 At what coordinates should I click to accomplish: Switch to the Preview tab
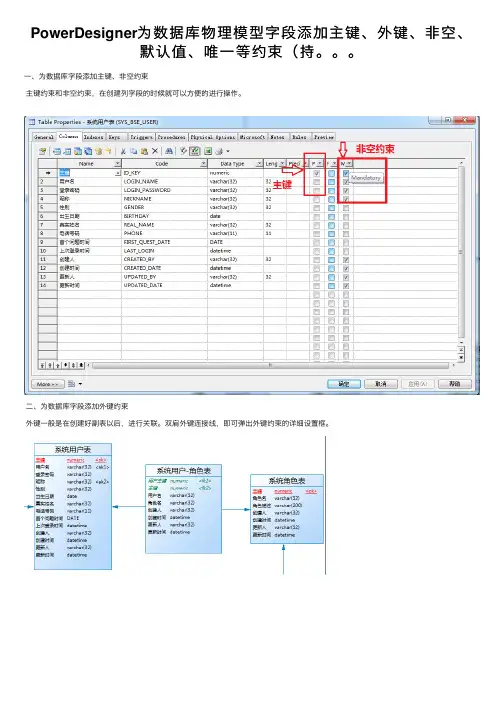323,137
